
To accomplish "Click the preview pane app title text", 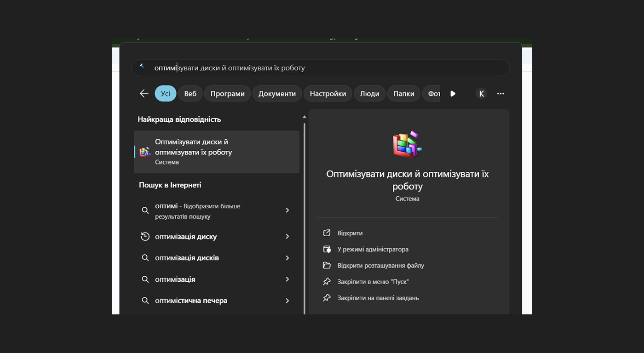I will (x=408, y=180).
